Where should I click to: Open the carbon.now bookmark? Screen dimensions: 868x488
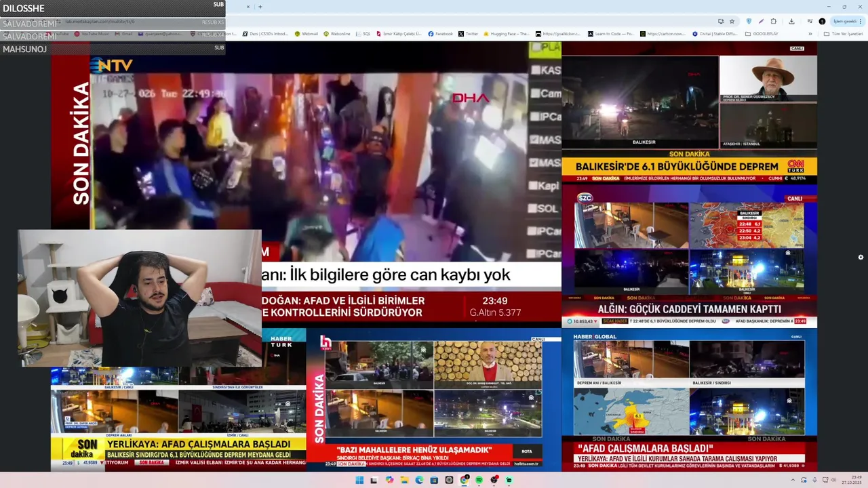tap(663, 34)
